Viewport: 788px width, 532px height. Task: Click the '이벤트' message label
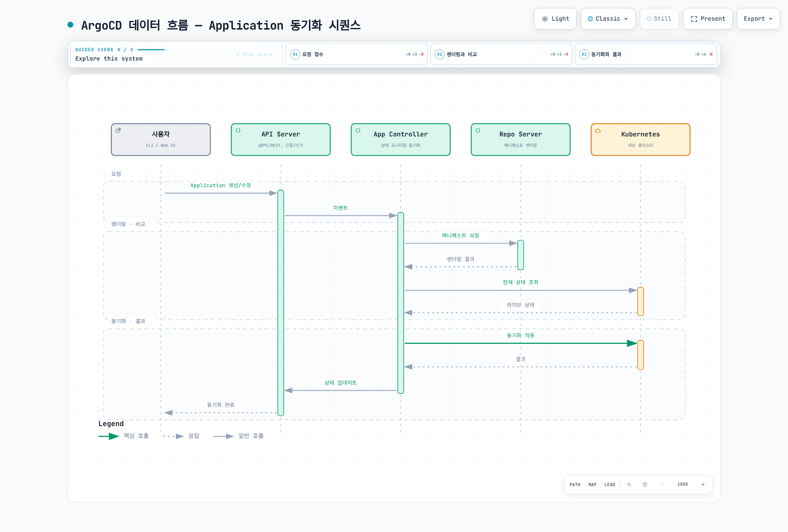[x=340, y=208]
